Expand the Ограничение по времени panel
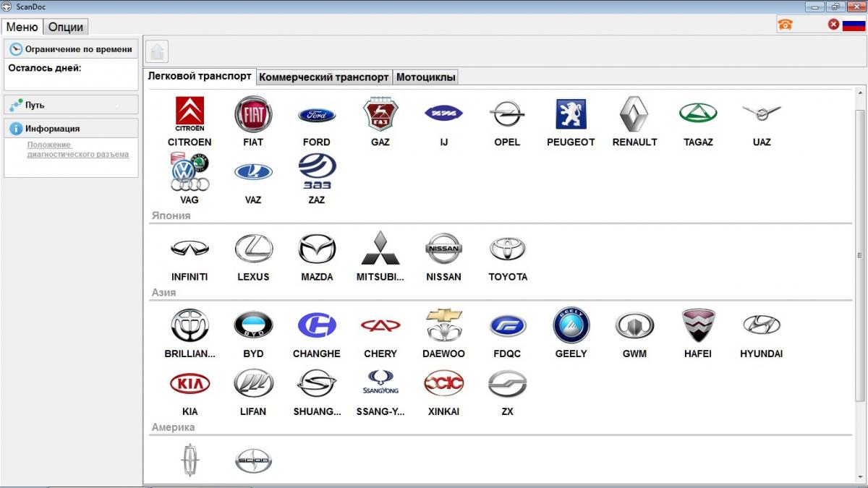The width and height of the screenshot is (868, 488). (x=71, y=49)
